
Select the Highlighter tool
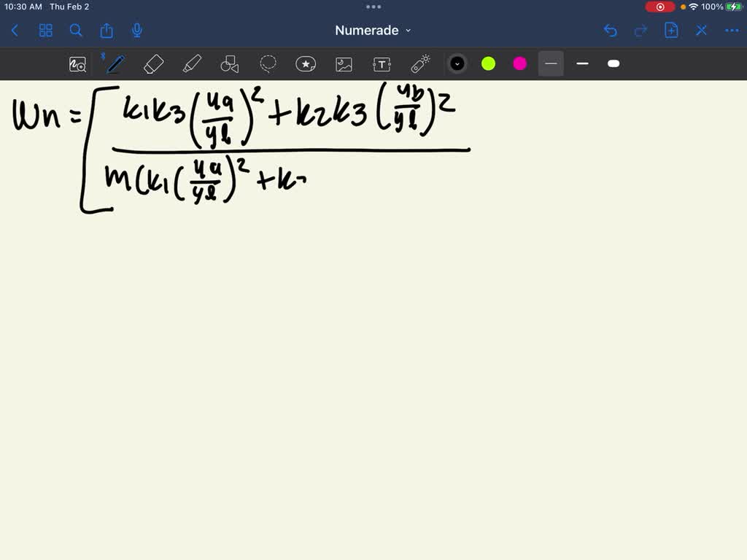pyautogui.click(x=192, y=64)
